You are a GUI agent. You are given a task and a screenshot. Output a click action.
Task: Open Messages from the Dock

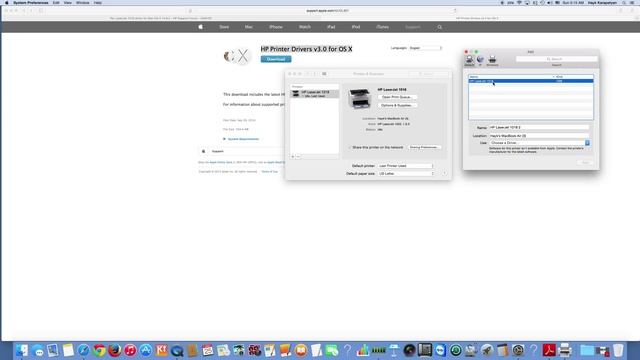38,350
